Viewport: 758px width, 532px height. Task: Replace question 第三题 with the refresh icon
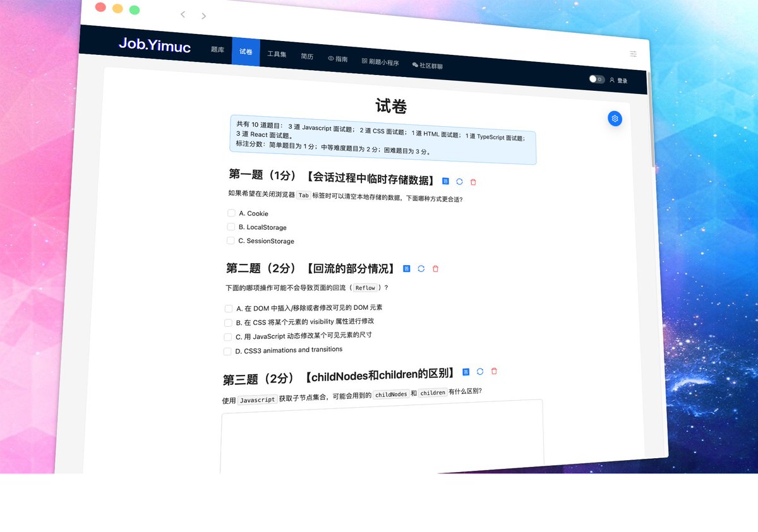click(480, 372)
